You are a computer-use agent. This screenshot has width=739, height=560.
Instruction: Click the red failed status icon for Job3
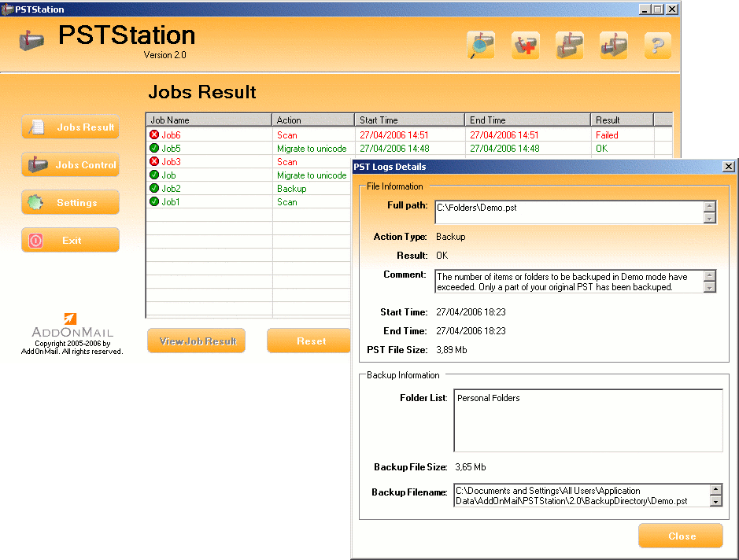154,161
